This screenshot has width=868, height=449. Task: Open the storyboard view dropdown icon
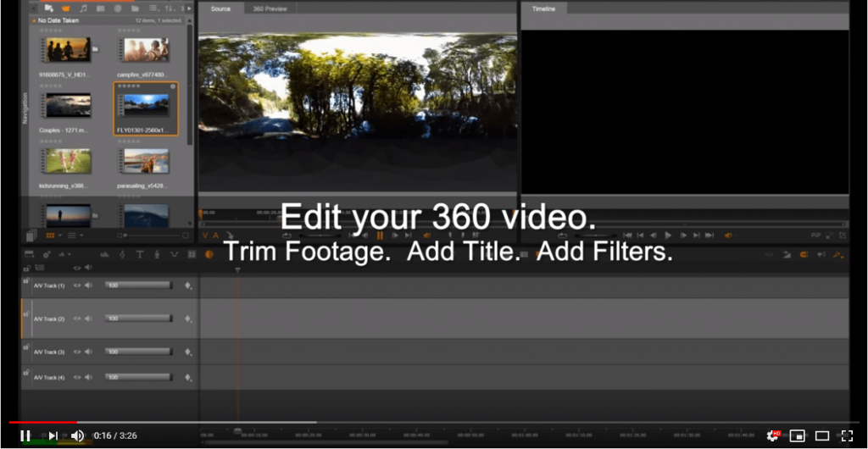pos(30,254)
